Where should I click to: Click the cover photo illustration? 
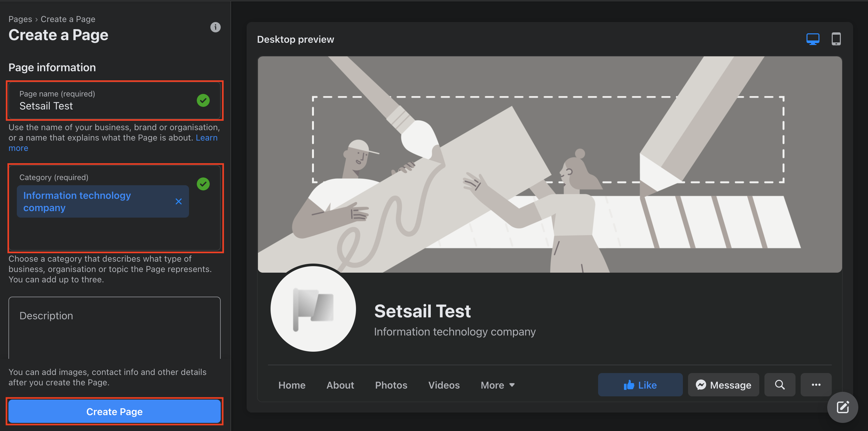click(550, 164)
